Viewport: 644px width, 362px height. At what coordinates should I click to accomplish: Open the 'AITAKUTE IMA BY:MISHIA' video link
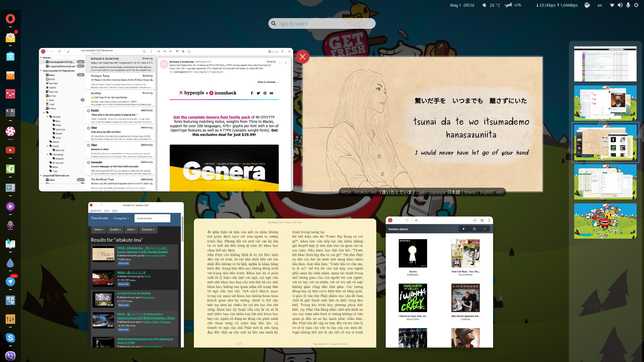pyautogui.click(x=134, y=293)
